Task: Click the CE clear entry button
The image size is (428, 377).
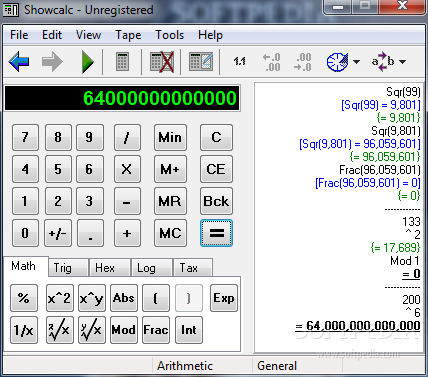Action: tap(216, 169)
